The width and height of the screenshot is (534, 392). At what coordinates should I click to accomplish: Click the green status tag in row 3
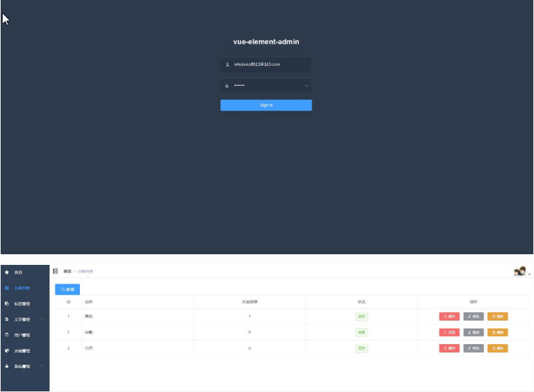click(x=362, y=349)
